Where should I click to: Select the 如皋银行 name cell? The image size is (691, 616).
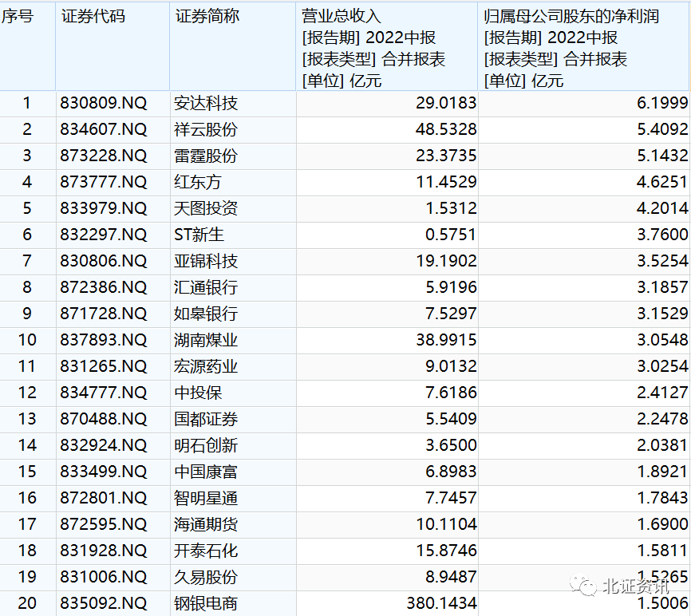coord(206,314)
